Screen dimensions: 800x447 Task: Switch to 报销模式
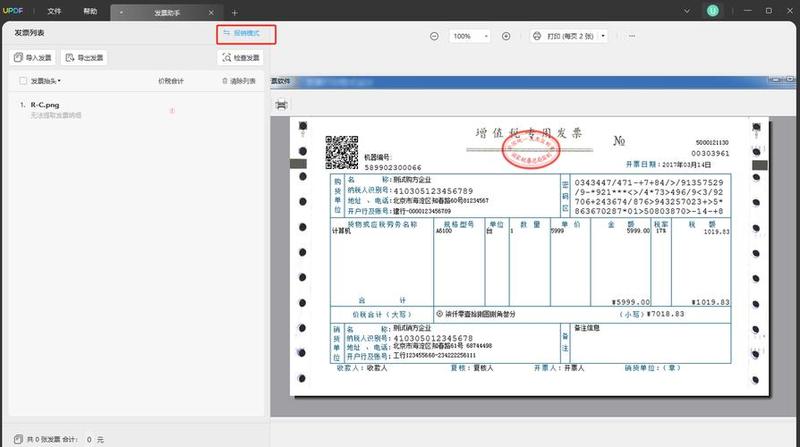tap(241, 33)
